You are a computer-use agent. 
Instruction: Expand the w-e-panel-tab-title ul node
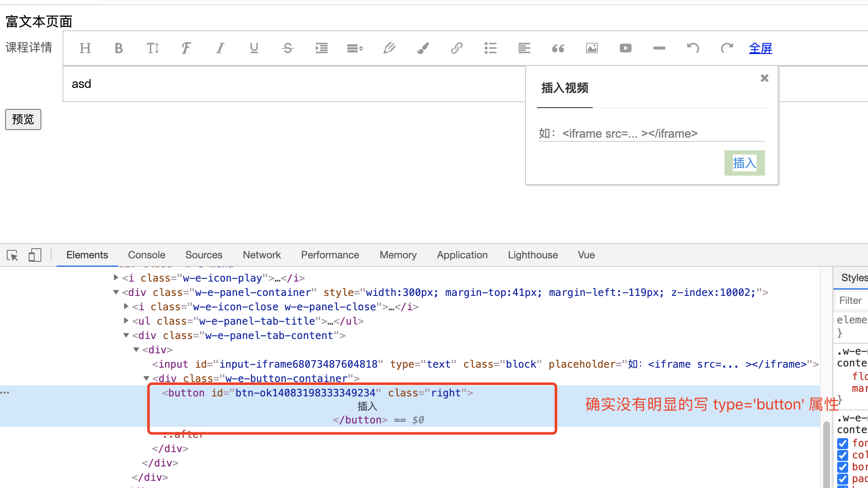click(126, 321)
